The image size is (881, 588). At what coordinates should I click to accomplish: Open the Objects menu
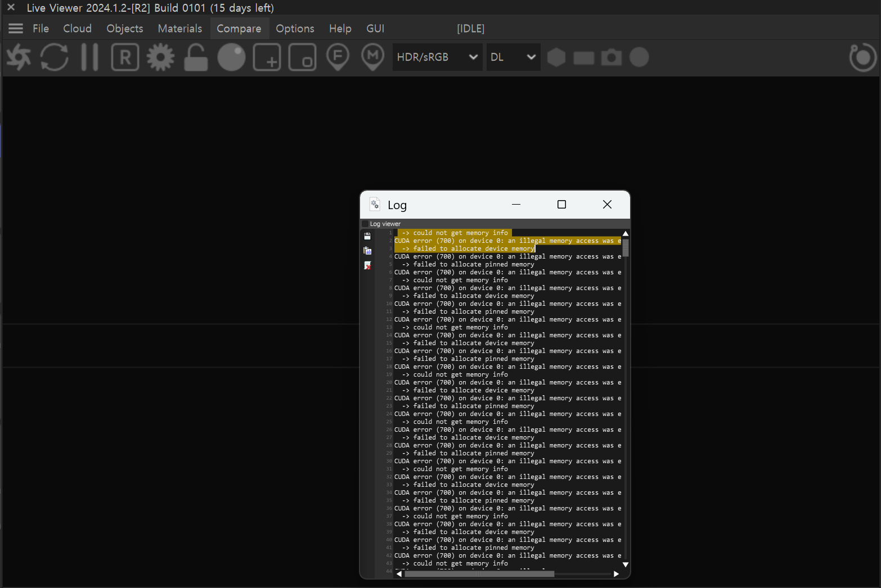tap(125, 28)
